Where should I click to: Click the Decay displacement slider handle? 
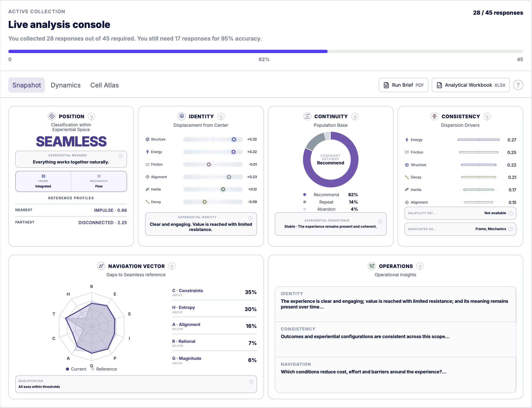click(x=205, y=202)
